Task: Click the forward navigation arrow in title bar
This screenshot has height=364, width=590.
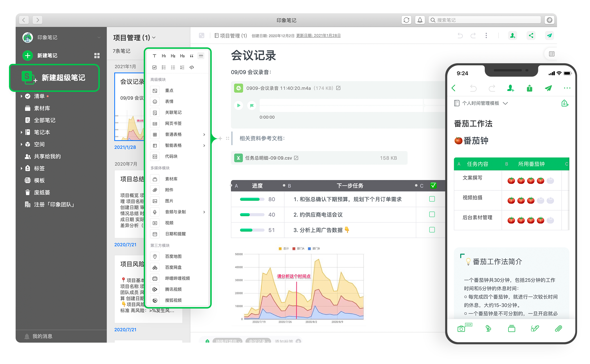Action: 38,20
